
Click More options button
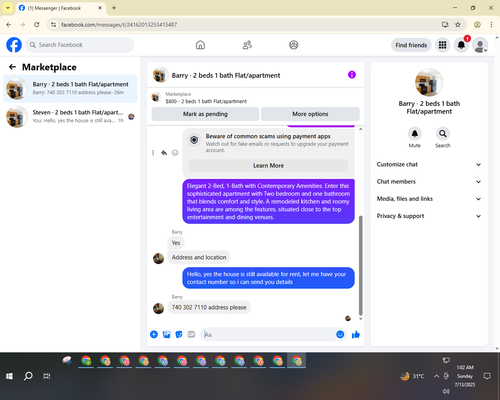(x=310, y=114)
